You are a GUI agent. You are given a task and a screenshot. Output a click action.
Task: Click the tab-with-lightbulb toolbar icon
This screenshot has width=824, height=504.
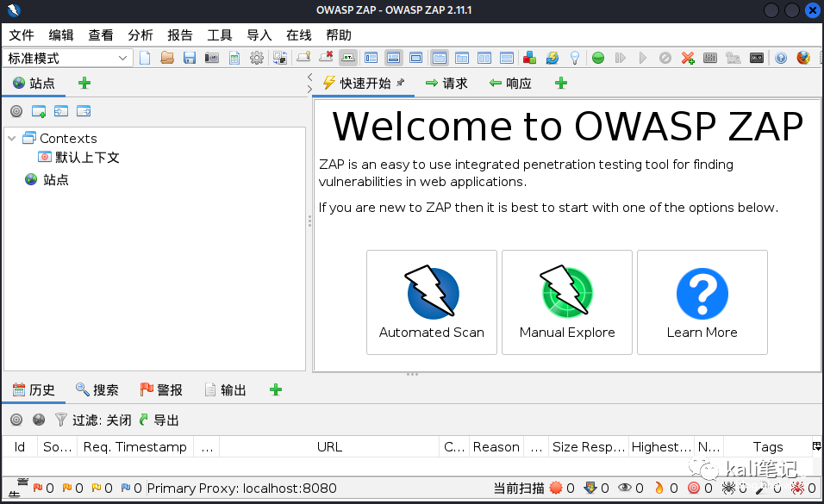(x=303, y=57)
